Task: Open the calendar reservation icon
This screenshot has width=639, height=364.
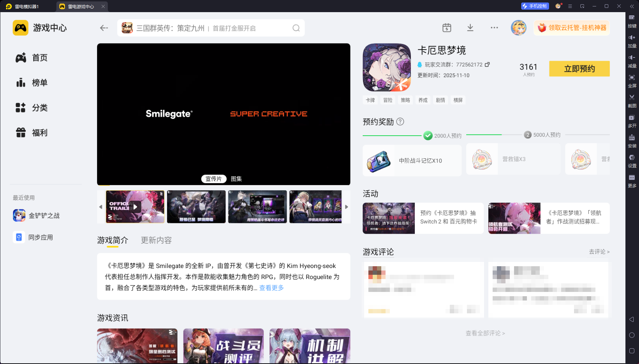Action: click(x=447, y=28)
